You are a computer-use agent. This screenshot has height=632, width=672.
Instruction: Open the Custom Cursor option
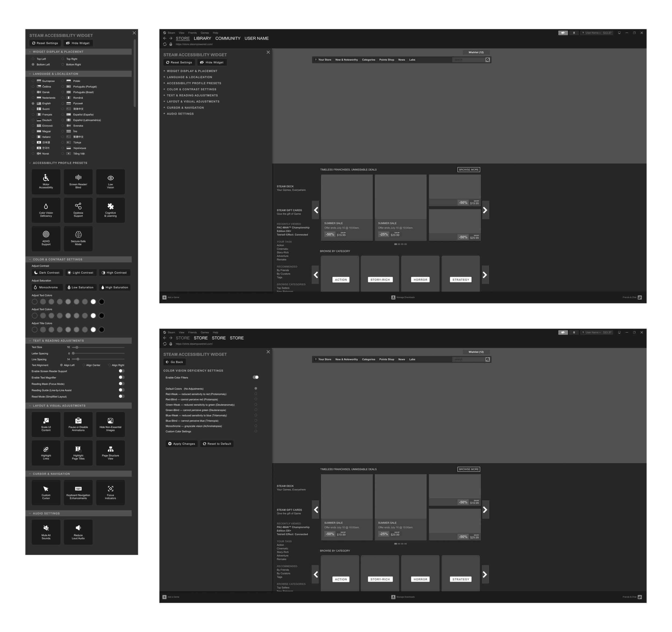click(x=46, y=492)
